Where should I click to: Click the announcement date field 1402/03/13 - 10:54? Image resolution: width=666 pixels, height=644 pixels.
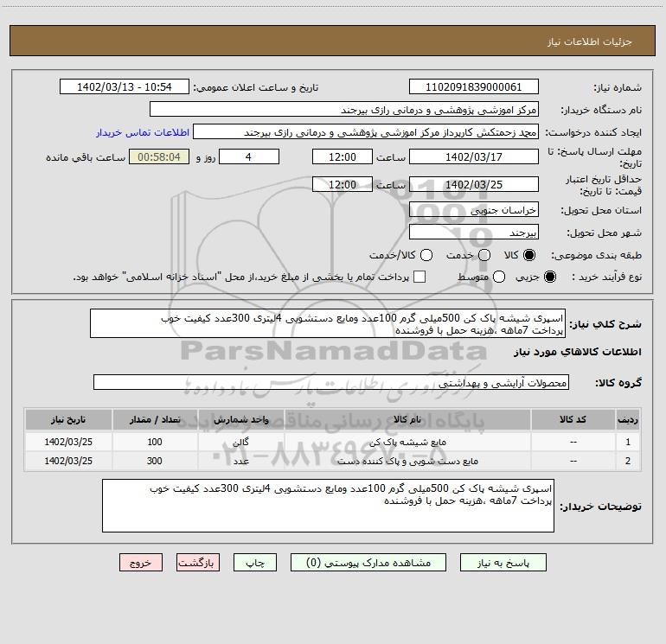coord(125,86)
